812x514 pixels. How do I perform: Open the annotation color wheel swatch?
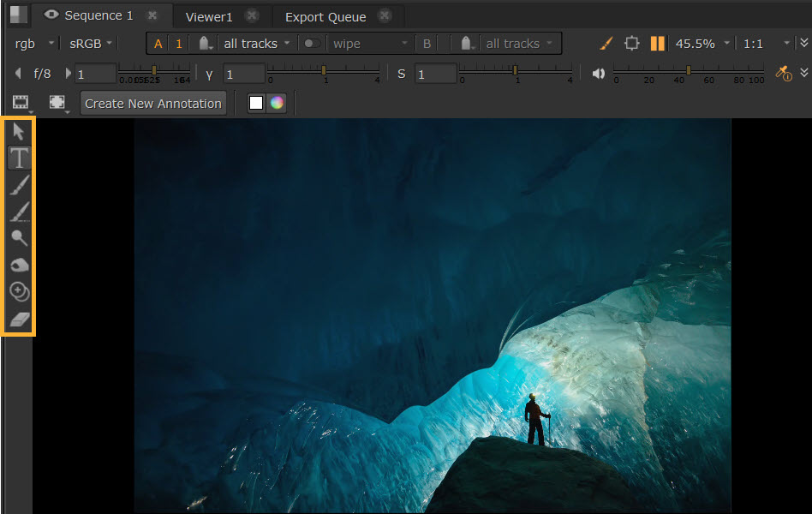276,104
